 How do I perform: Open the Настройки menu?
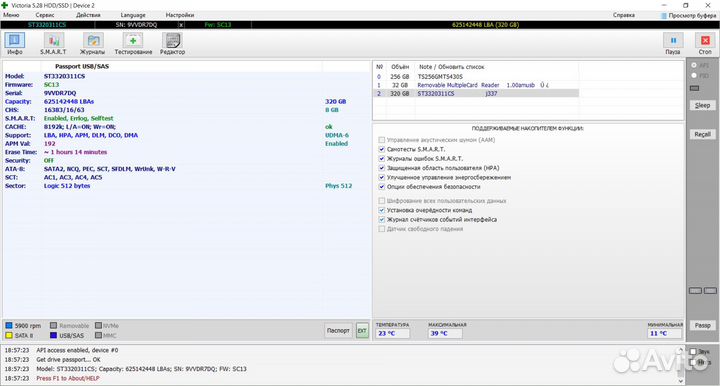[x=180, y=15]
